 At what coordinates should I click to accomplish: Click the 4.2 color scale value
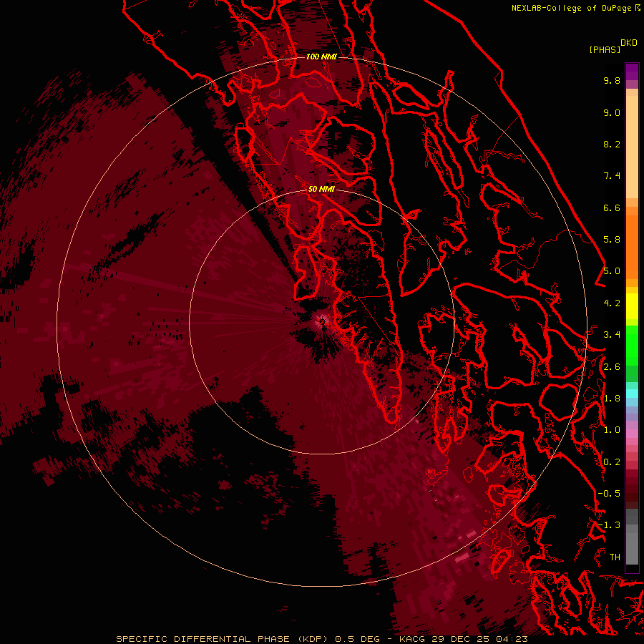tap(612, 303)
